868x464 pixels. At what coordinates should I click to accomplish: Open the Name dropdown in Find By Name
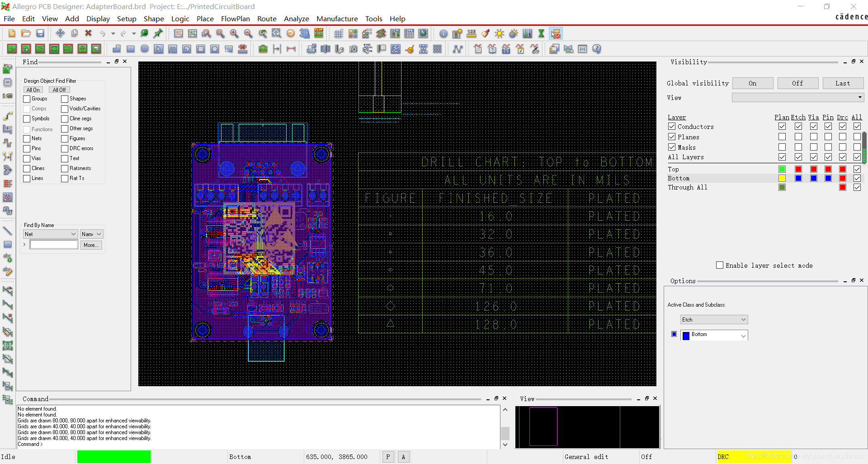(92, 234)
